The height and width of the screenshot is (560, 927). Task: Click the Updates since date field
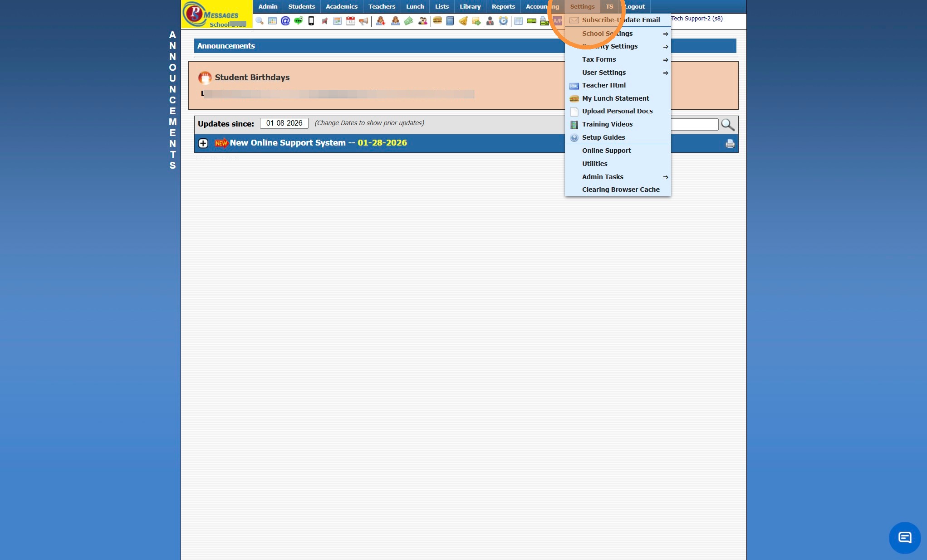pyautogui.click(x=284, y=123)
